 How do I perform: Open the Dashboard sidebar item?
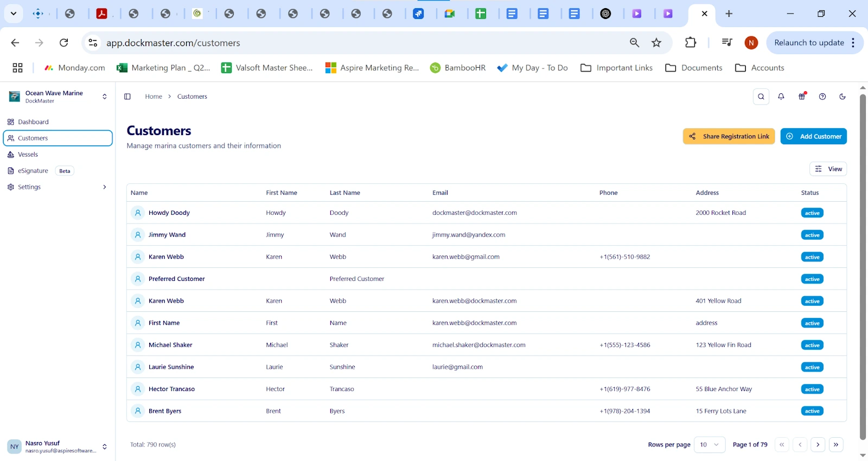click(x=33, y=122)
